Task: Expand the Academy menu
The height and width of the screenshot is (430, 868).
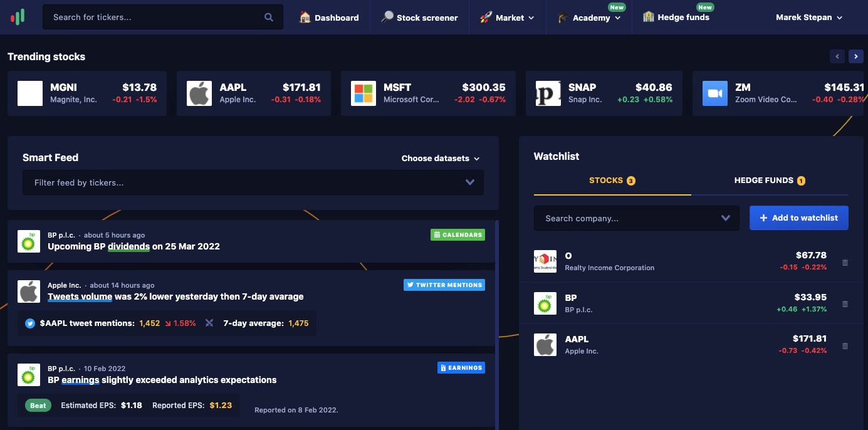Action: 589,18
